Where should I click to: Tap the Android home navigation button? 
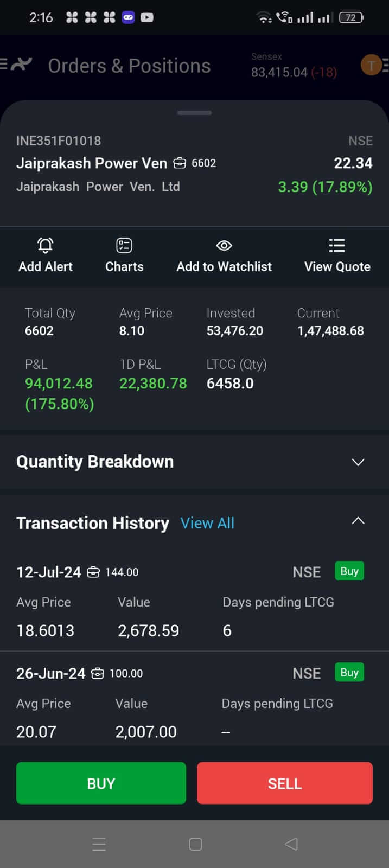[195, 844]
